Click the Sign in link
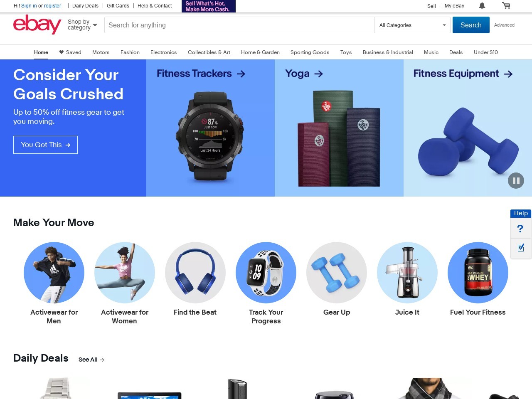Viewport: 532px width, 399px height. (29, 6)
